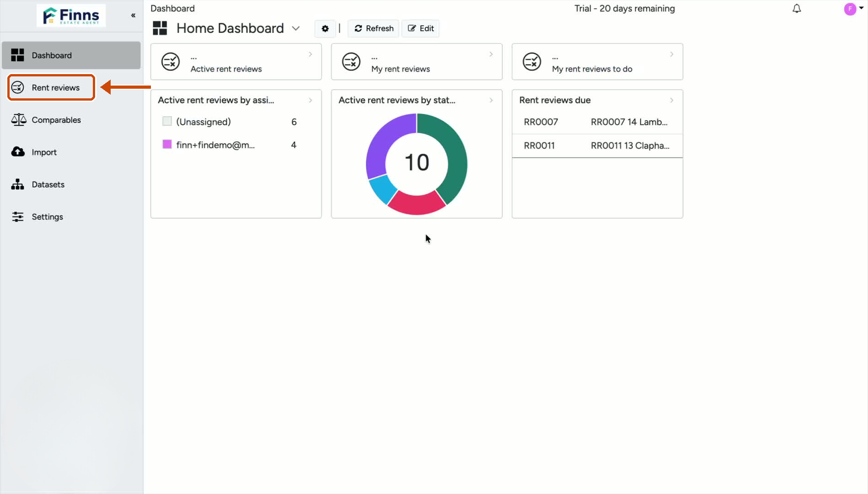Viewport: 868px width, 494px height.
Task: Toggle the finn+findemo legend pink box
Action: coord(167,145)
